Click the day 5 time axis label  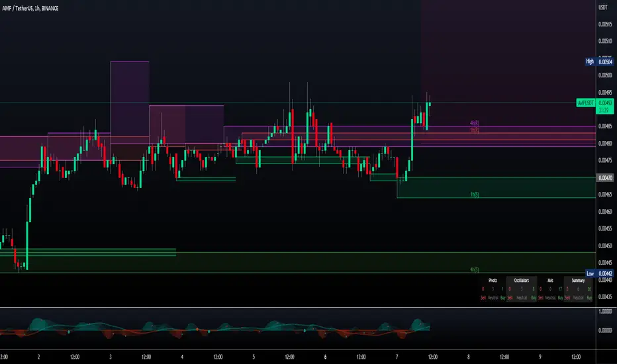tap(254, 357)
